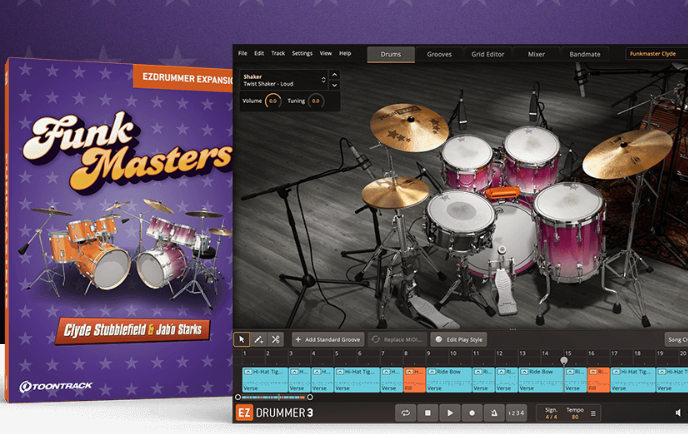This screenshot has width=688, height=434.
Task: Click the orange cowbell on the kick
Action: coord(502,192)
